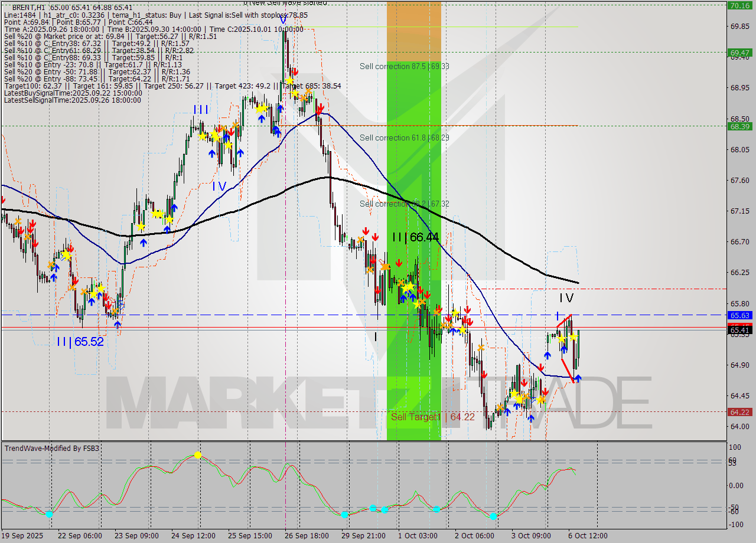
Task: Select 'Sell correction 87.5 | 69.33' label
Action: [405, 67]
